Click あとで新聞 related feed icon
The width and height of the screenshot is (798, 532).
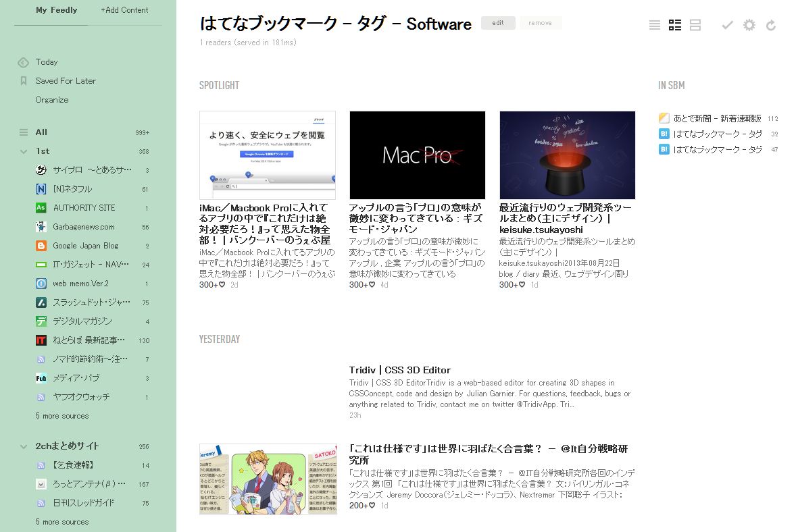tap(664, 118)
